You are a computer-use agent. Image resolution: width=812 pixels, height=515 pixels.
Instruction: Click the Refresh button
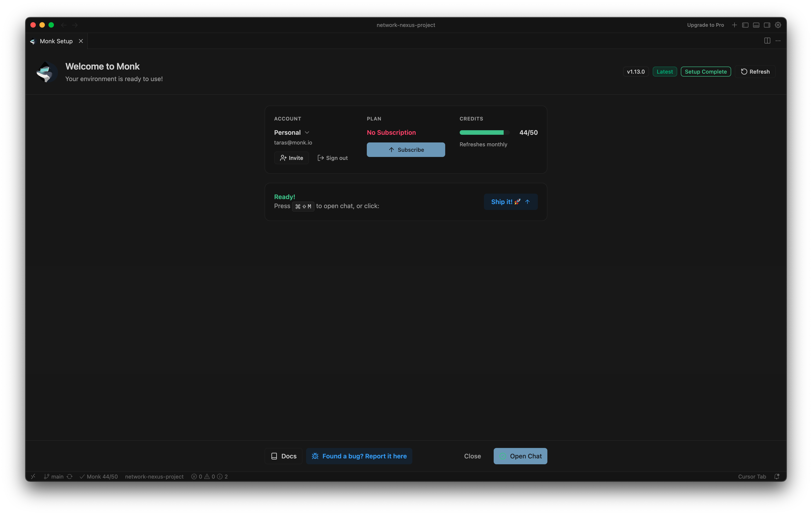tap(755, 72)
